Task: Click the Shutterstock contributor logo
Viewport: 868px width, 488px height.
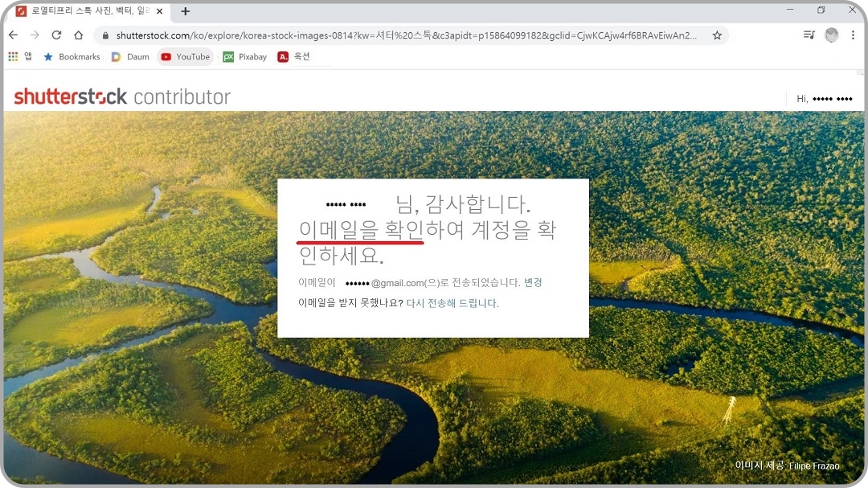Action: coord(121,96)
